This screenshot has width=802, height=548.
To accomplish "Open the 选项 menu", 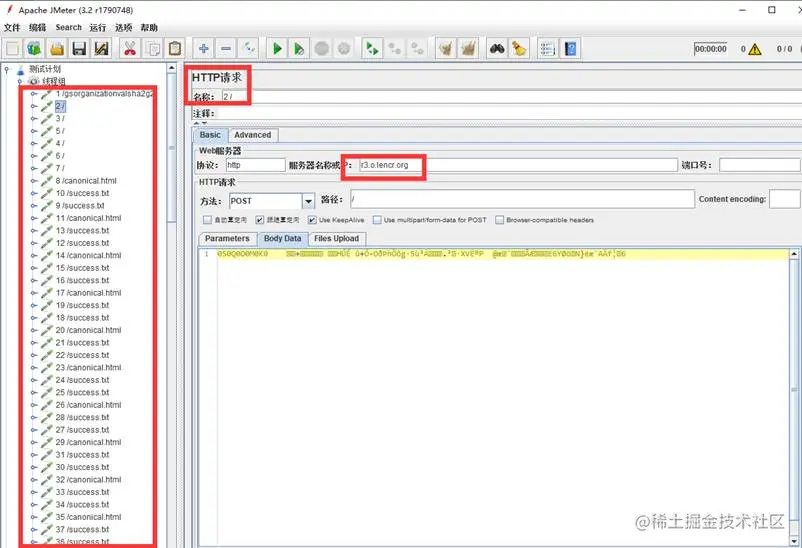I will (123, 28).
